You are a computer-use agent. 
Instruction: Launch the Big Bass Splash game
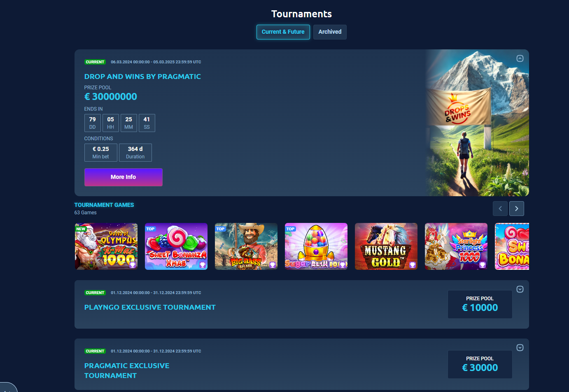pyautogui.click(x=246, y=246)
